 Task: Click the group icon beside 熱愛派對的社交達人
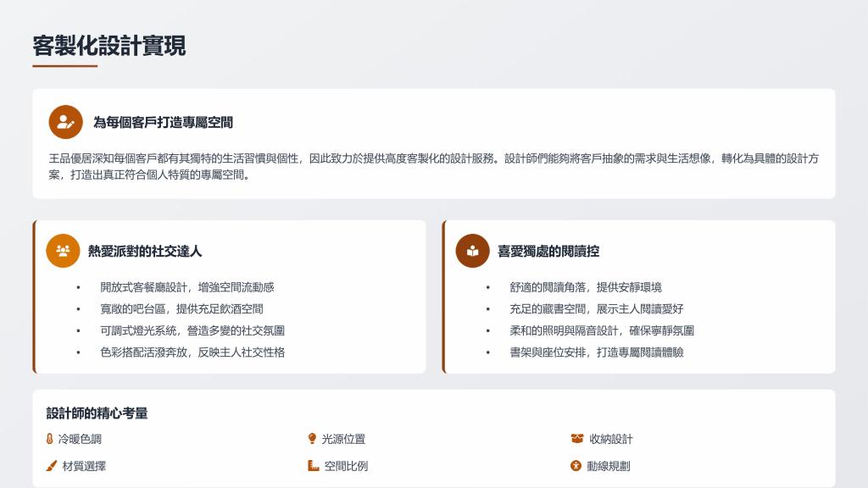click(x=63, y=251)
